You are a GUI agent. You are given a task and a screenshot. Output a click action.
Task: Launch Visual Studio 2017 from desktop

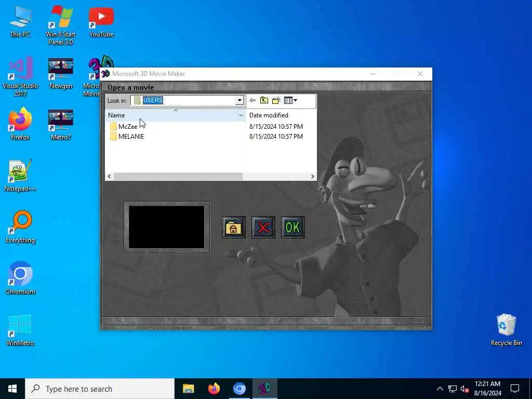click(20, 77)
